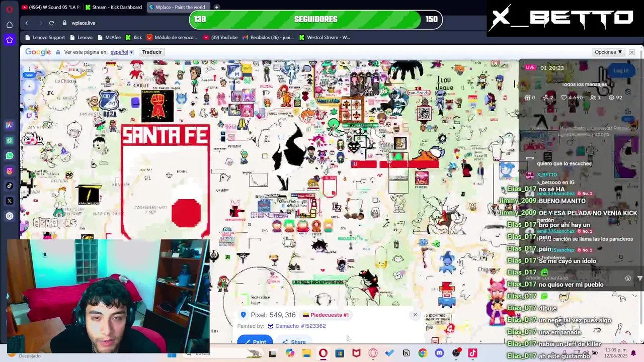Open the player icon in Opera sidebar
The height and width of the screenshot is (362, 644).
(x=10, y=216)
